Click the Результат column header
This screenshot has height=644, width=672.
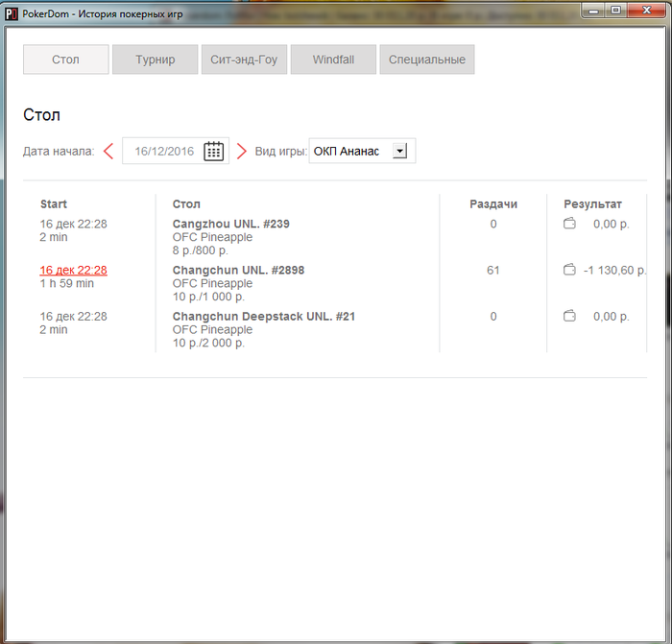pos(592,204)
